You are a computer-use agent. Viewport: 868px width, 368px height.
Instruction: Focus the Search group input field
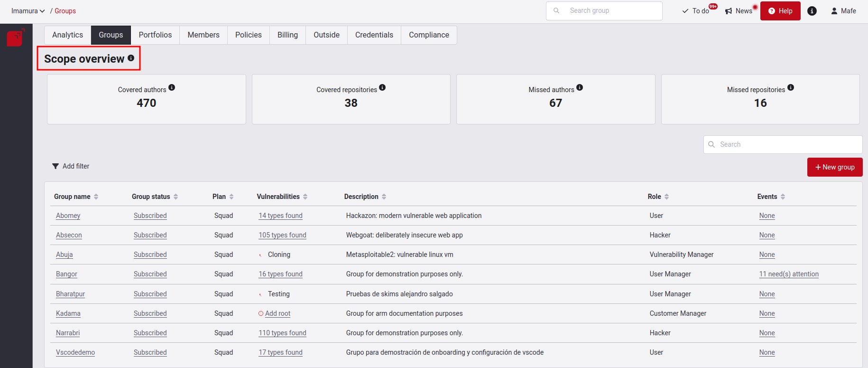click(x=604, y=11)
